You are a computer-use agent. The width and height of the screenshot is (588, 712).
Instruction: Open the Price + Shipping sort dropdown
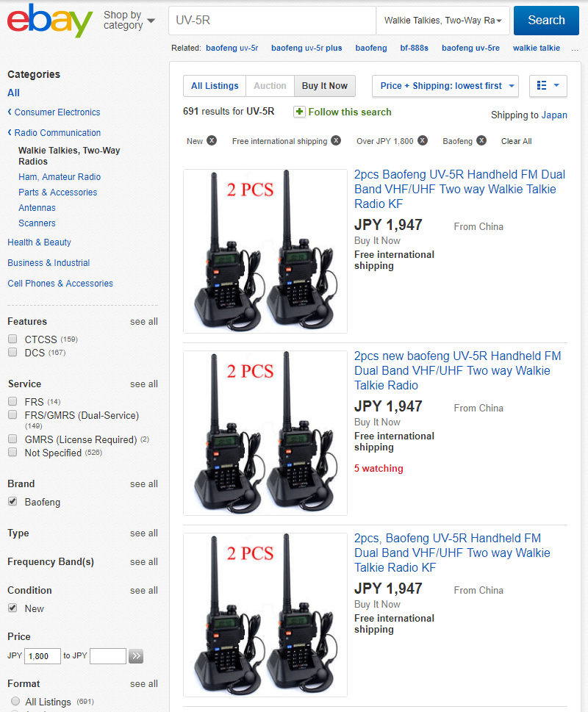(x=445, y=86)
